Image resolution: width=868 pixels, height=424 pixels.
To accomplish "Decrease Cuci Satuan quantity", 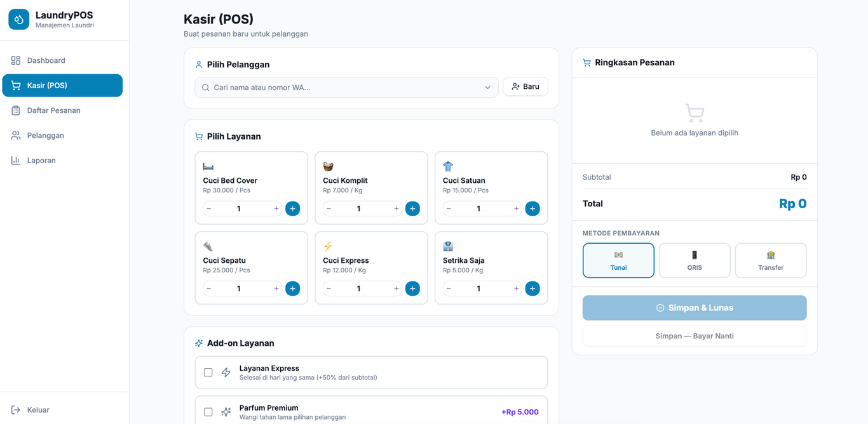I will [449, 209].
